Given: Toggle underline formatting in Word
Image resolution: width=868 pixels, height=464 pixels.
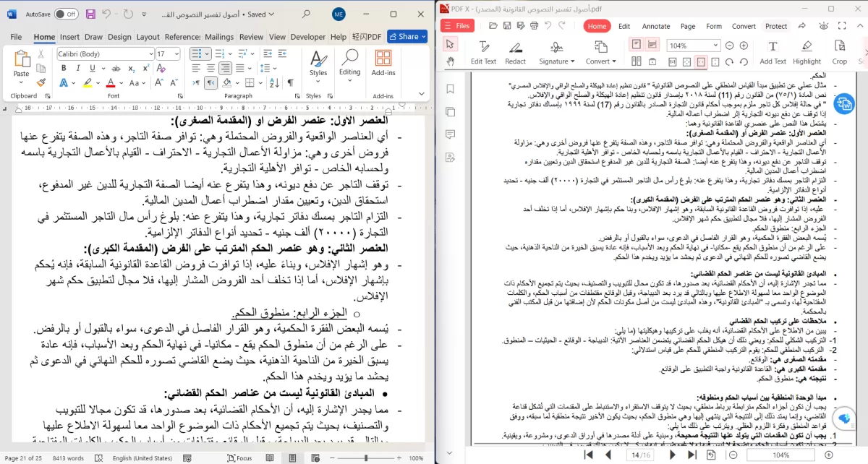Looking at the screenshot, I should (92, 68).
